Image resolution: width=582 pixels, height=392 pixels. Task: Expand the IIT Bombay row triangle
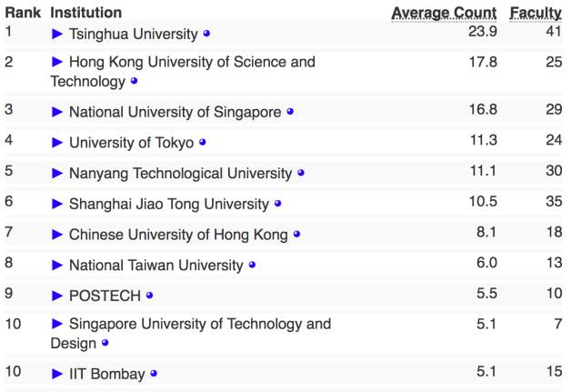tap(57, 373)
